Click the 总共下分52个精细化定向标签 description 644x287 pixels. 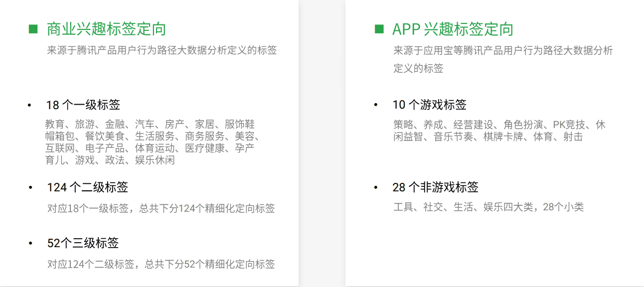tap(161, 264)
